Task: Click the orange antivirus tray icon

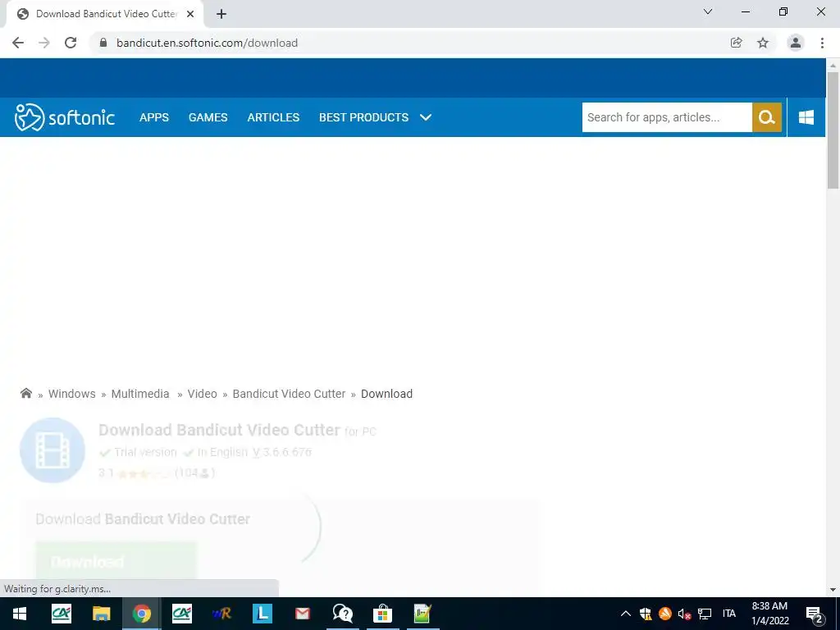Action: pos(664,614)
